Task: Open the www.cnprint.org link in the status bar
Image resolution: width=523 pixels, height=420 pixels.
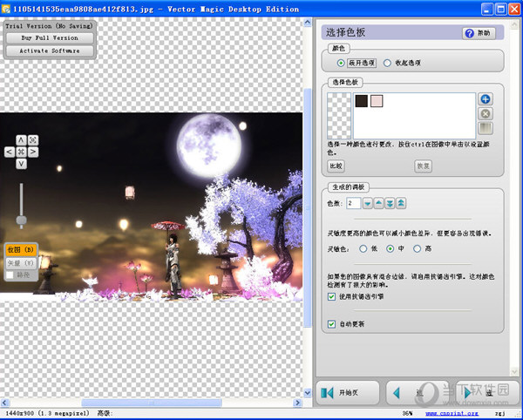Action: point(452,413)
